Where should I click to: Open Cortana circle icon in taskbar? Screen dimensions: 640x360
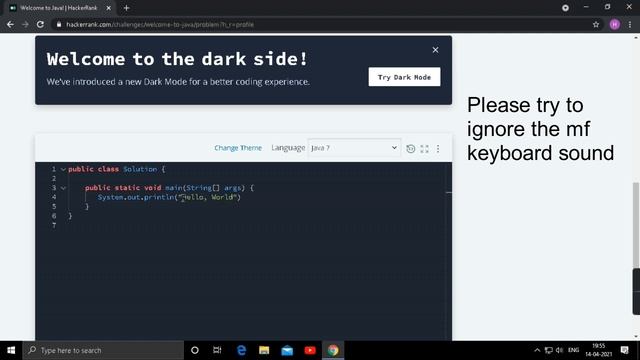(195, 350)
